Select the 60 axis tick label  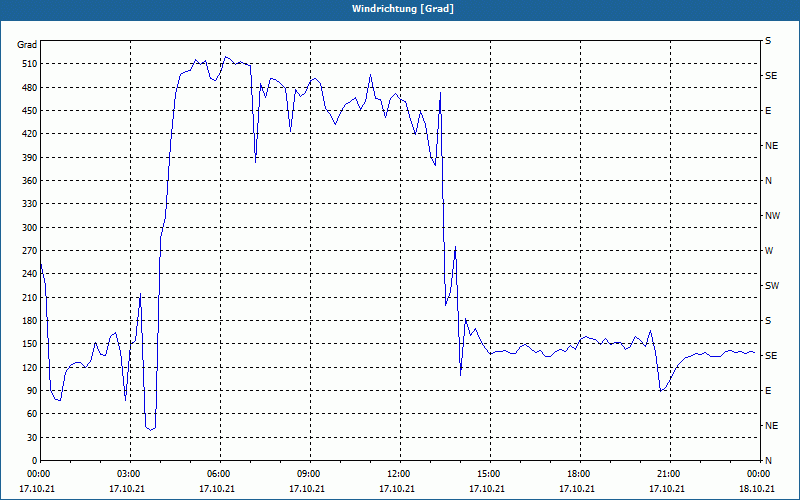[32, 414]
